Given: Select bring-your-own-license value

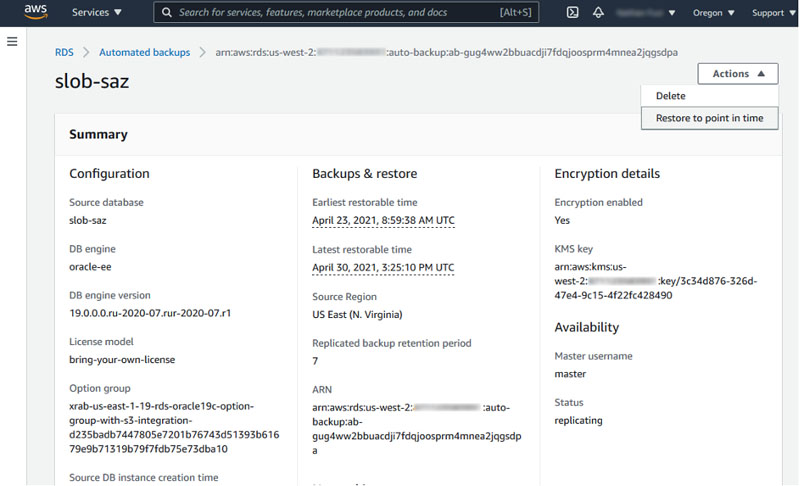Looking at the screenshot, I should (122, 360).
